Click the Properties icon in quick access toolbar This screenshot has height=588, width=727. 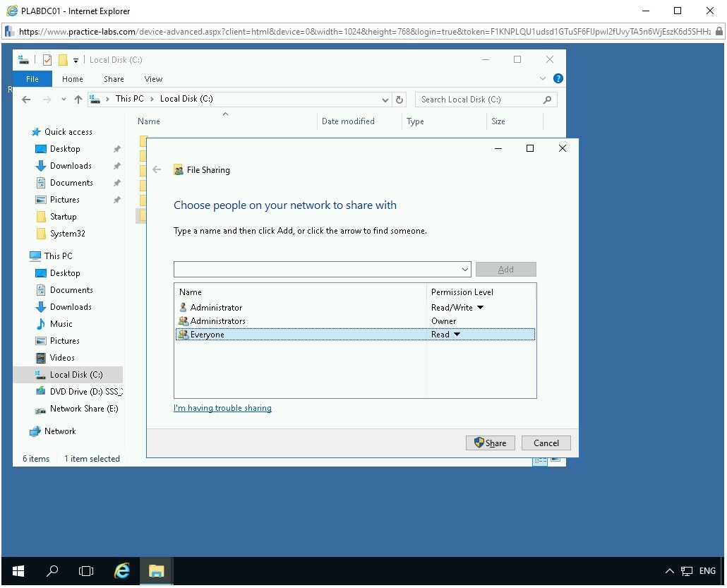(x=47, y=60)
